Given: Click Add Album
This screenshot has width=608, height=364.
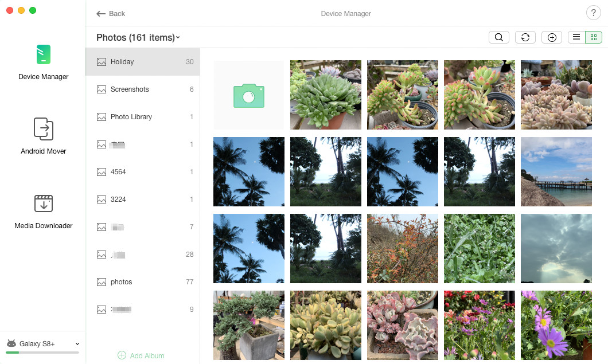Looking at the screenshot, I should tap(141, 355).
